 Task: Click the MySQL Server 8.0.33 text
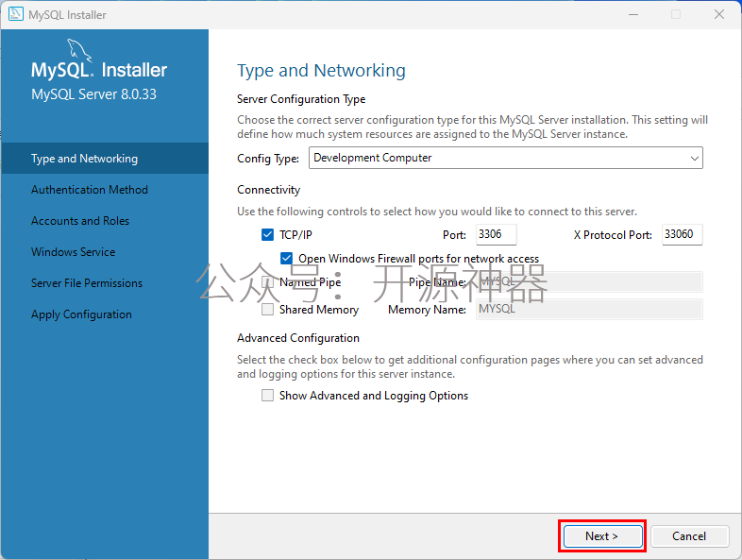click(x=93, y=94)
